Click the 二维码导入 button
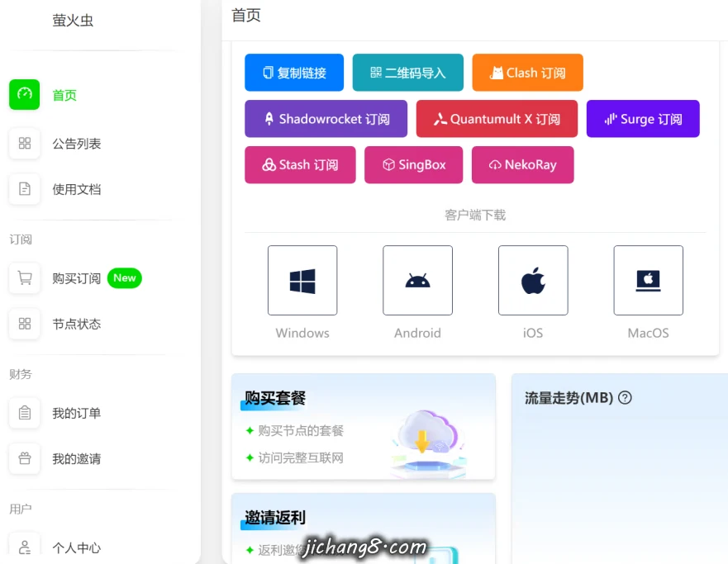Image resolution: width=728 pixels, height=564 pixels. (x=408, y=73)
